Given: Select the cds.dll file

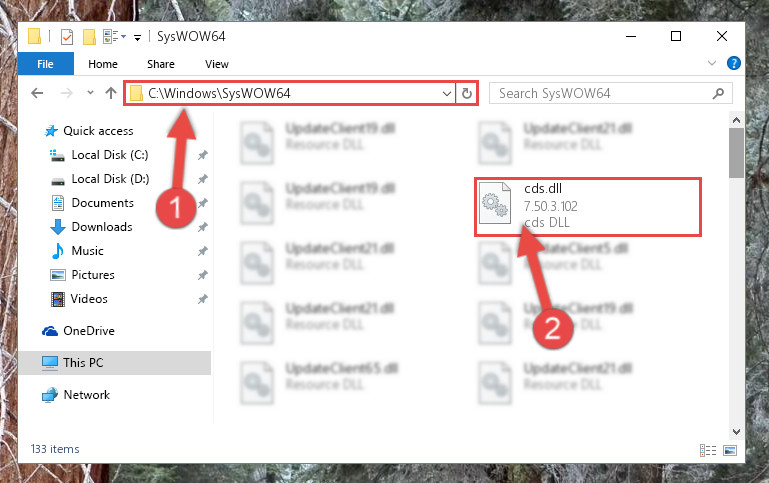Looking at the screenshot, I should click(587, 206).
